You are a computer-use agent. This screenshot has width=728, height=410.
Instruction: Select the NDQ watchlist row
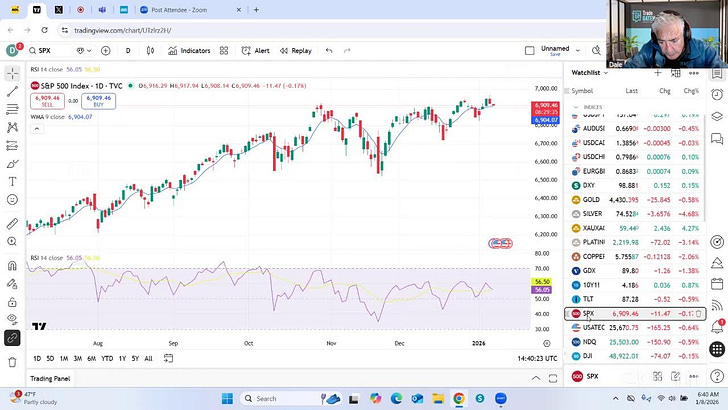(635, 342)
